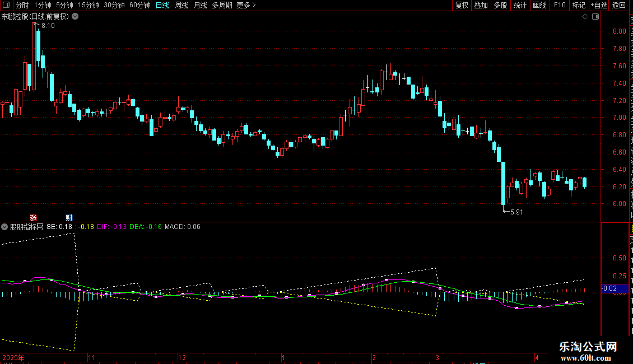633x364 pixels.
Task: Click 返回 to go back
Action: (619, 5)
